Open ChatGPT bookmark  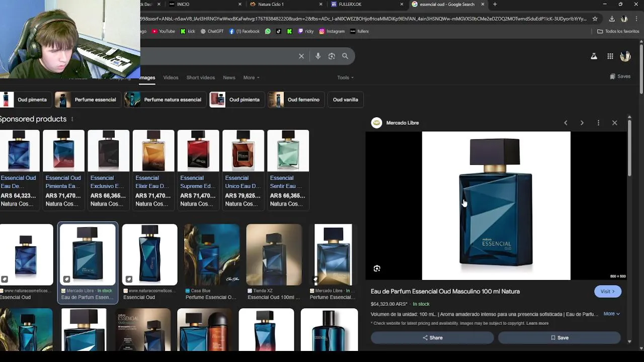212,31
